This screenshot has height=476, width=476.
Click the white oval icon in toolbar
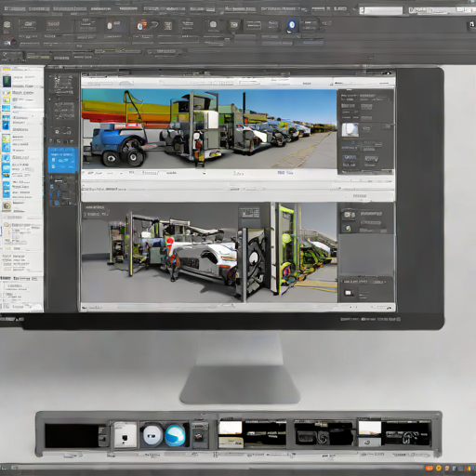(x=110, y=25)
